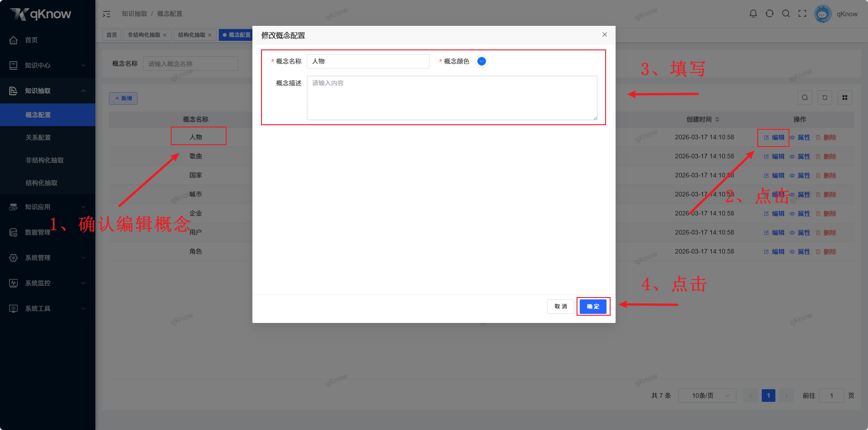868x430 pixels.
Task: Click the 前往 page number field
Action: 832,396
